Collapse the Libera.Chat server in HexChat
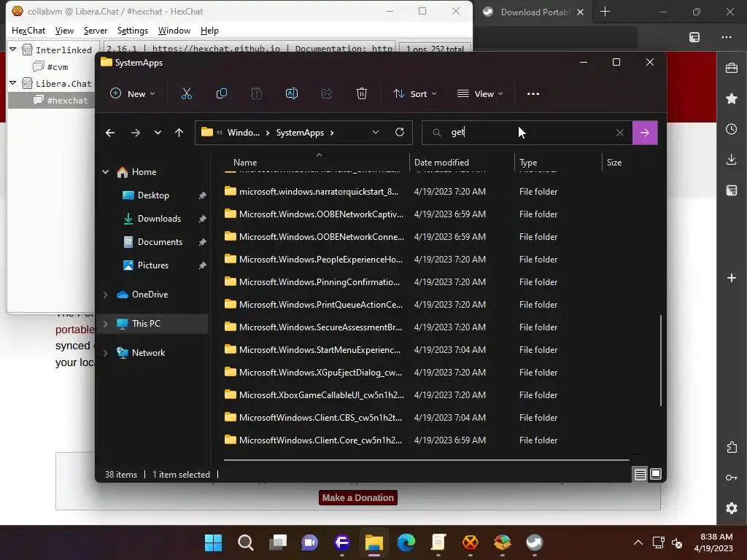This screenshot has height=560, width=747. click(13, 83)
